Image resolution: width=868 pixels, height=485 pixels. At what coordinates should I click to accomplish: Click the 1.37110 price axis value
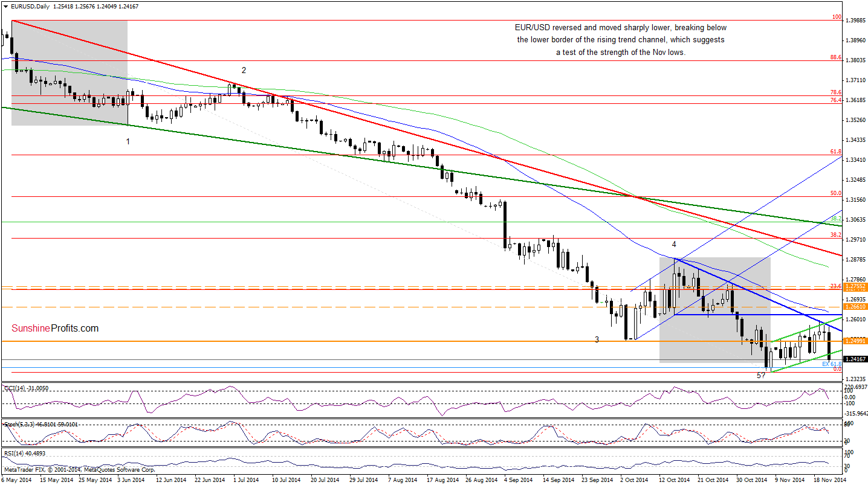pyautogui.click(x=857, y=80)
